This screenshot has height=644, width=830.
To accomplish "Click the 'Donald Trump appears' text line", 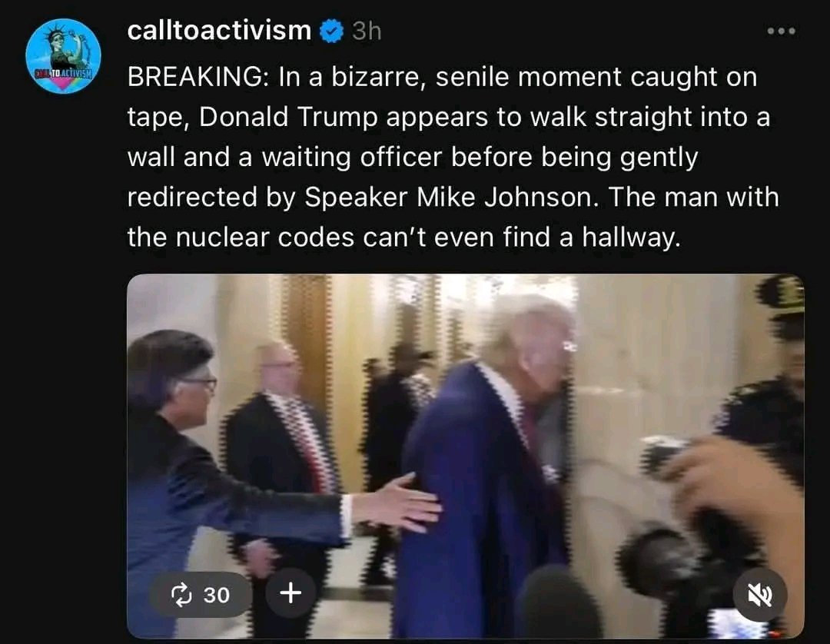I will (449, 117).
